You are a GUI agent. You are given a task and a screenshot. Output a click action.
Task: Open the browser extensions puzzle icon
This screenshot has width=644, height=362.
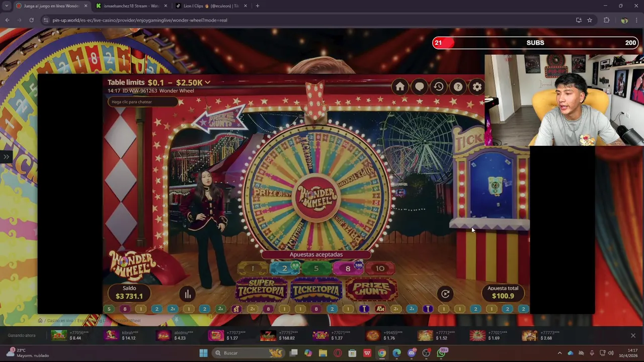(606, 20)
